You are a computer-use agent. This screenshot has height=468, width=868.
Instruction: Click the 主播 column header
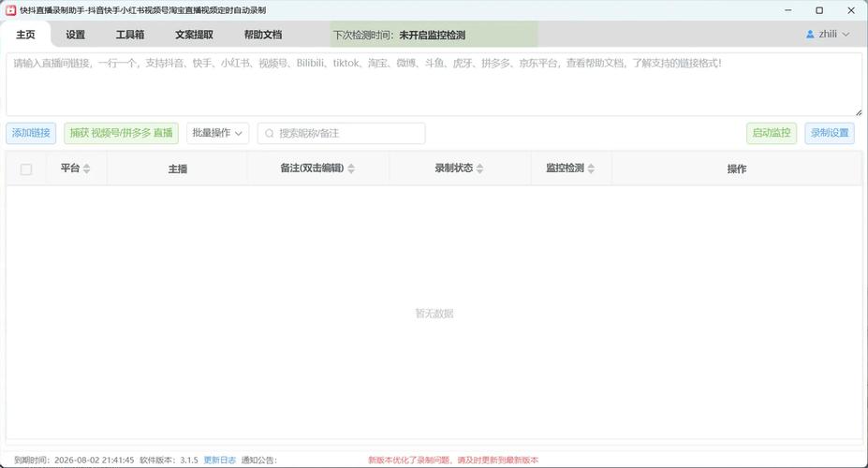coord(178,168)
